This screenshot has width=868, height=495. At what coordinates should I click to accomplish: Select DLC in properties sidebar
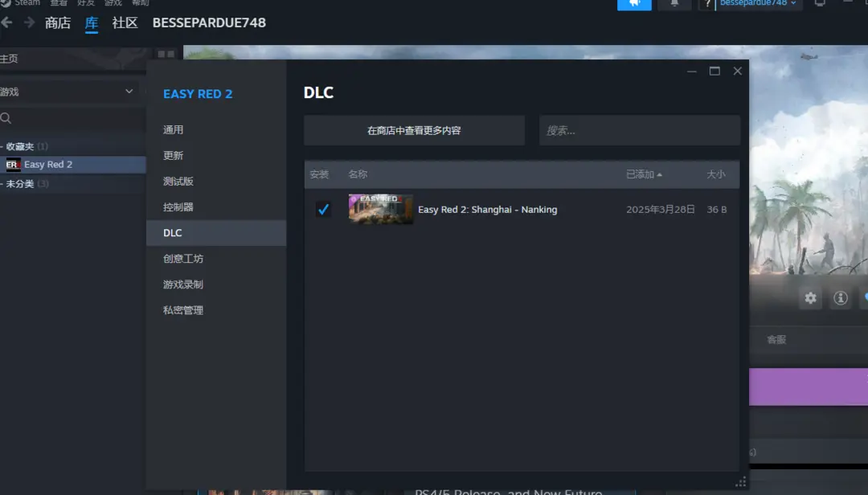216,233
